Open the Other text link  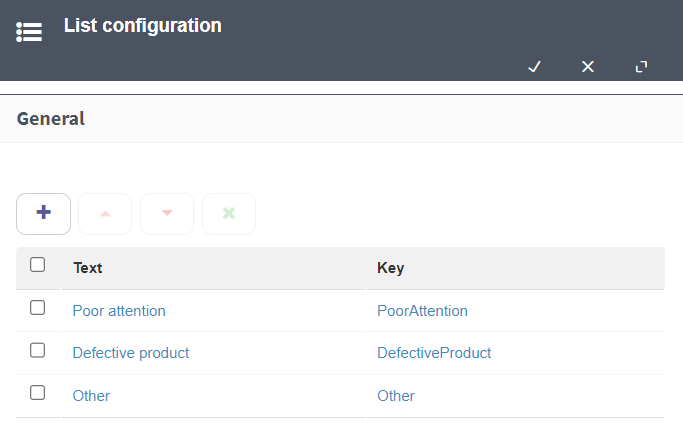(x=91, y=396)
